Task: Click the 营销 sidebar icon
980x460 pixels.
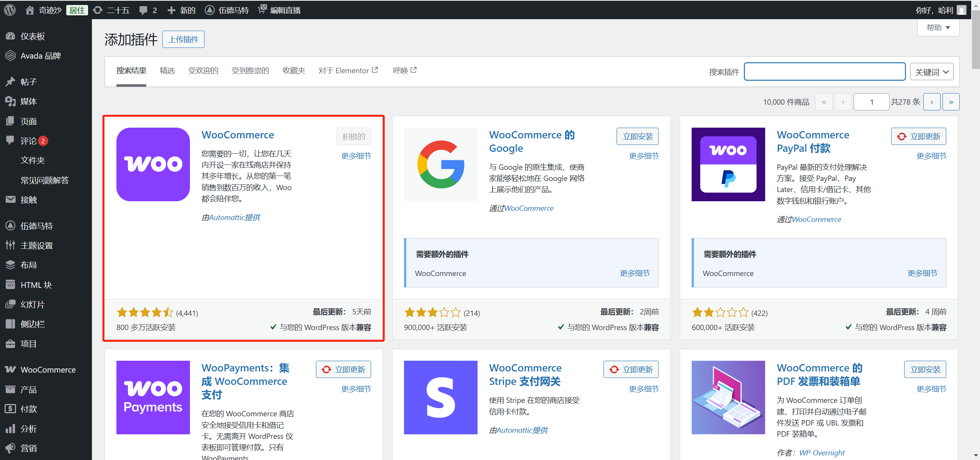Action: pyautogui.click(x=11, y=448)
